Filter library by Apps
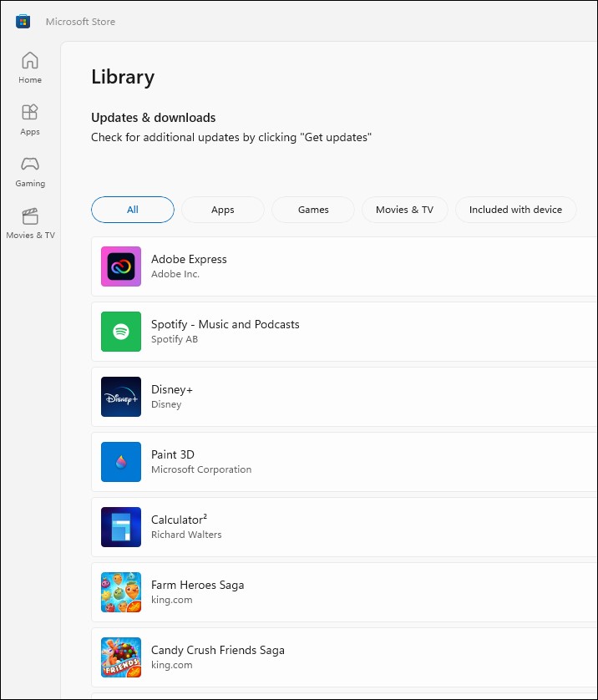 tap(223, 210)
